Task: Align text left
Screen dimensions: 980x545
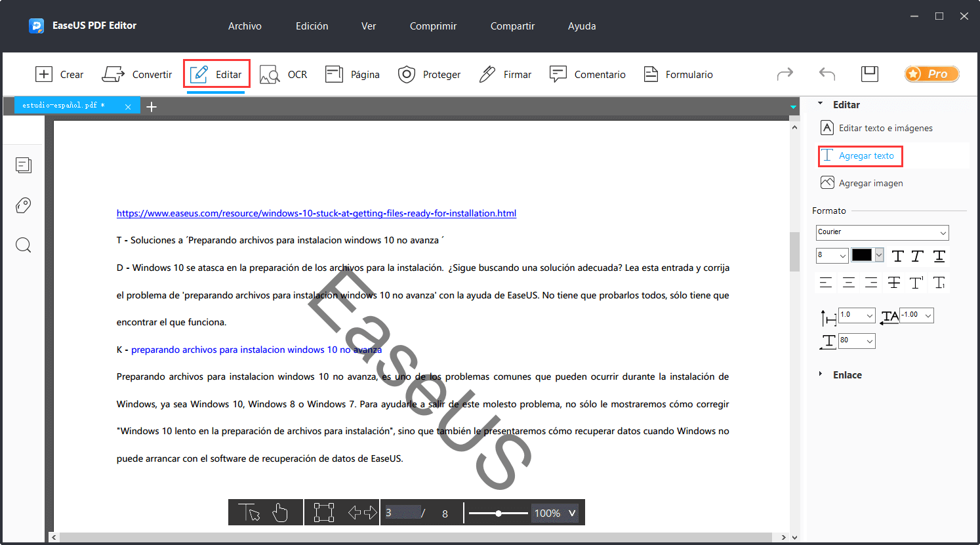Action: 826,283
